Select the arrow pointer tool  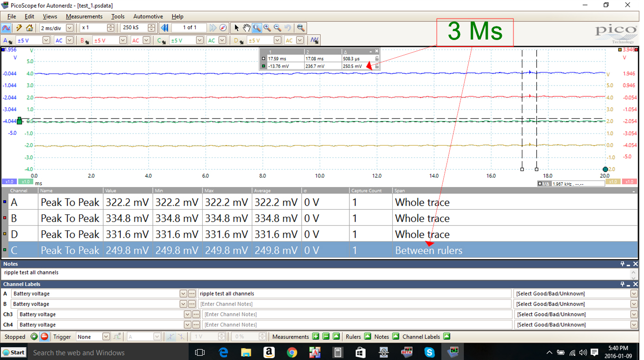pos(237,28)
